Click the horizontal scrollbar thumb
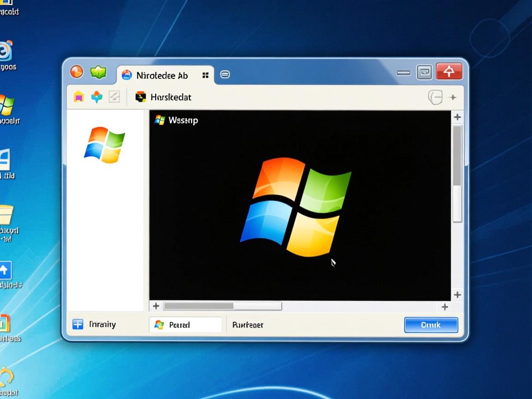Screen dimensions: 532x399 point(199,306)
